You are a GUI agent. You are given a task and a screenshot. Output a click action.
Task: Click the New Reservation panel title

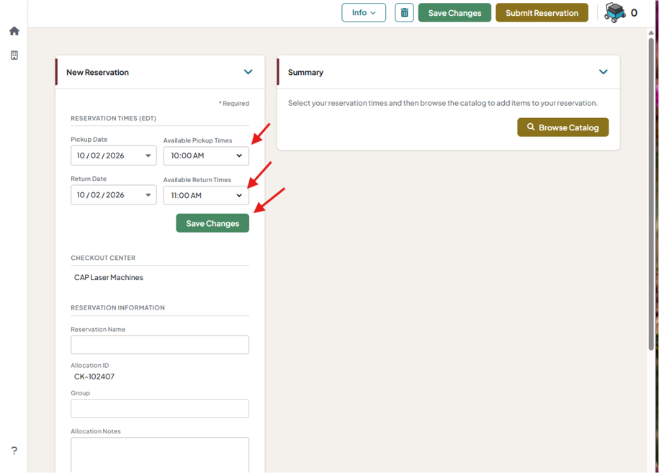pyautogui.click(x=98, y=72)
